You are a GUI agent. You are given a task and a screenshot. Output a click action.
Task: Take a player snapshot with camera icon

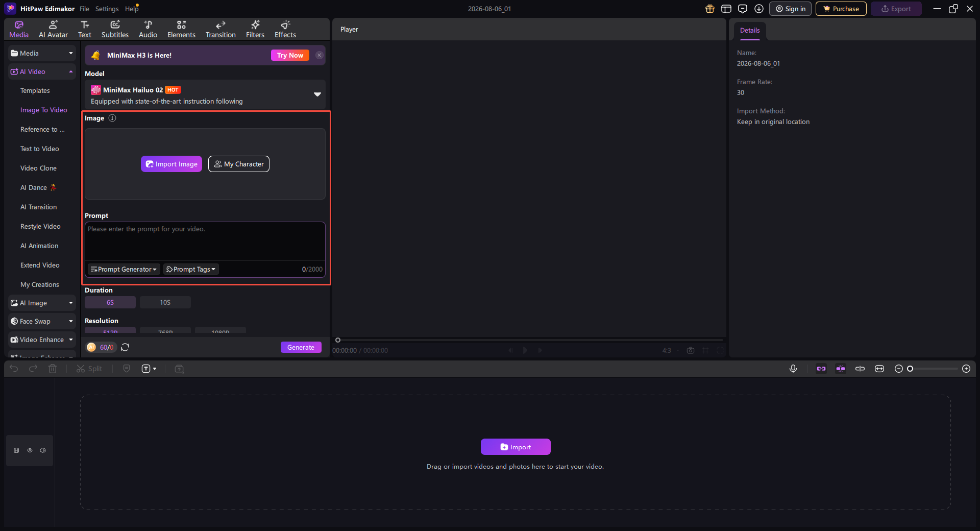point(691,350)
